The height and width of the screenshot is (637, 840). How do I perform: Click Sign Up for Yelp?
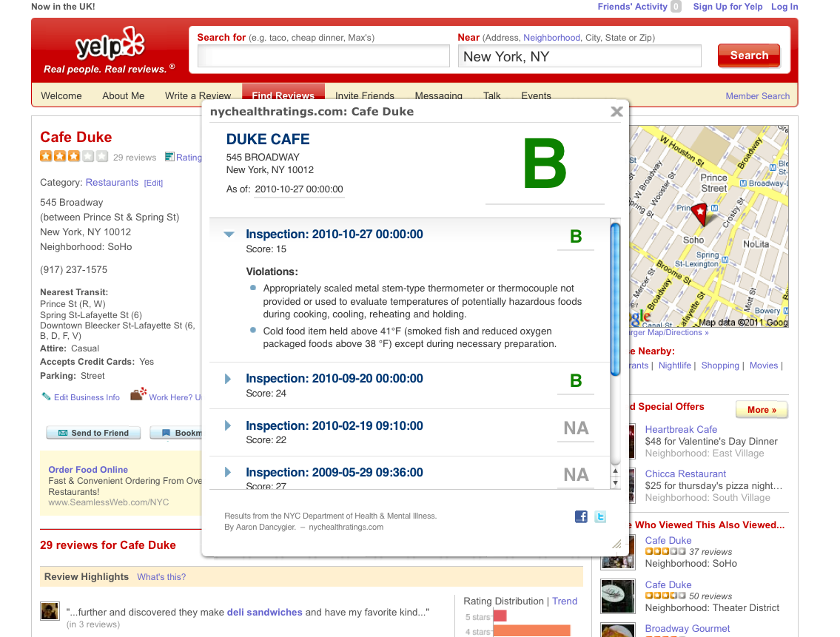(728, 7)
